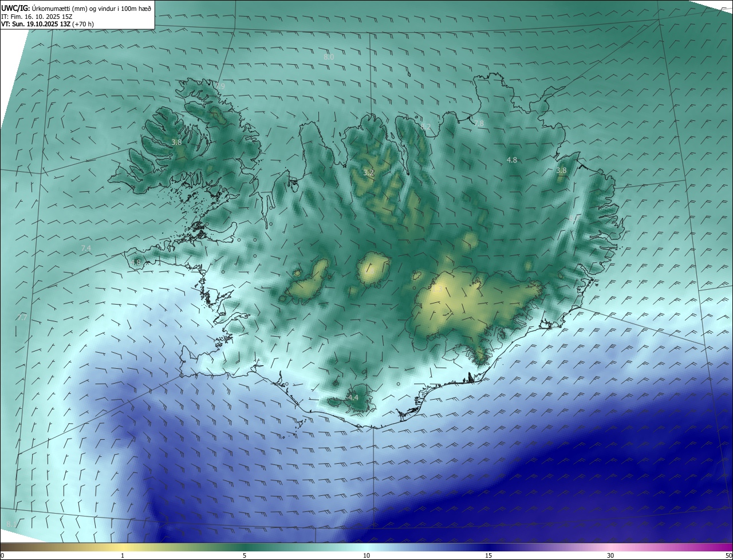733x560 pixels.
Task: Click the 30 label on the color scale
Action: pyautogui.click(x=610, y=556)
